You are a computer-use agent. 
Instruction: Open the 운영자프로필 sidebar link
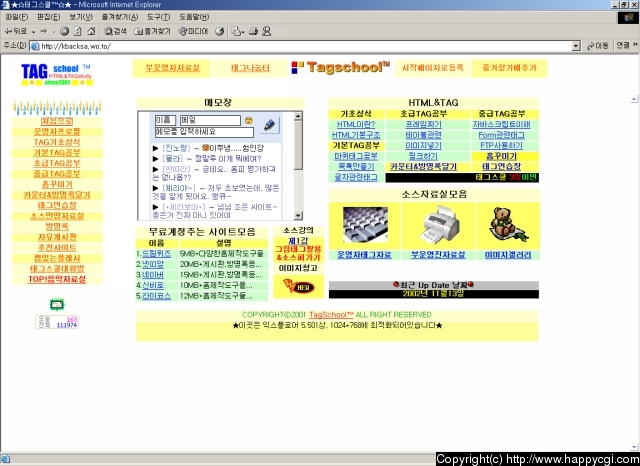coord(57,132)
